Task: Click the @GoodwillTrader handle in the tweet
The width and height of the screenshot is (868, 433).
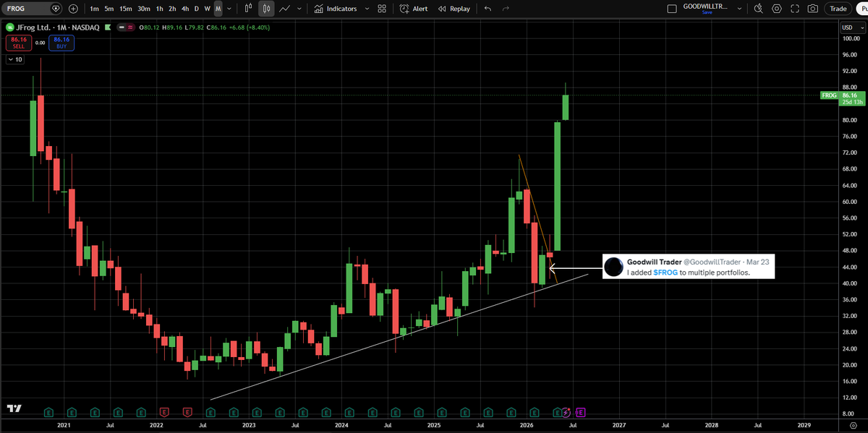Action: point(711,262)
